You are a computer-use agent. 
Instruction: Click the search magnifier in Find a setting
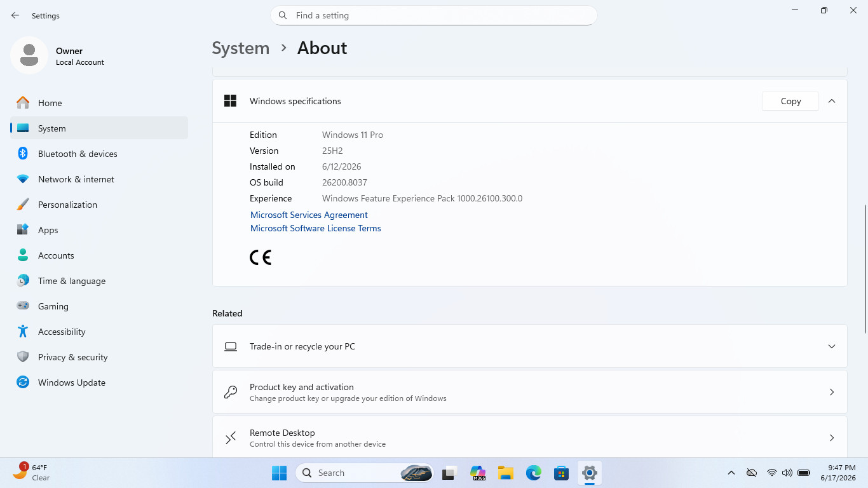(x=283, y=15)
